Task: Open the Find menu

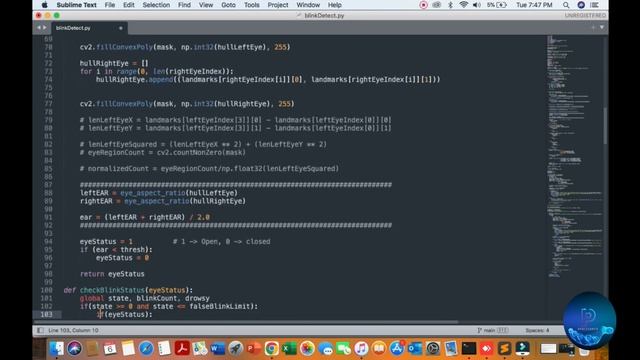Action: tap(184, 5)
